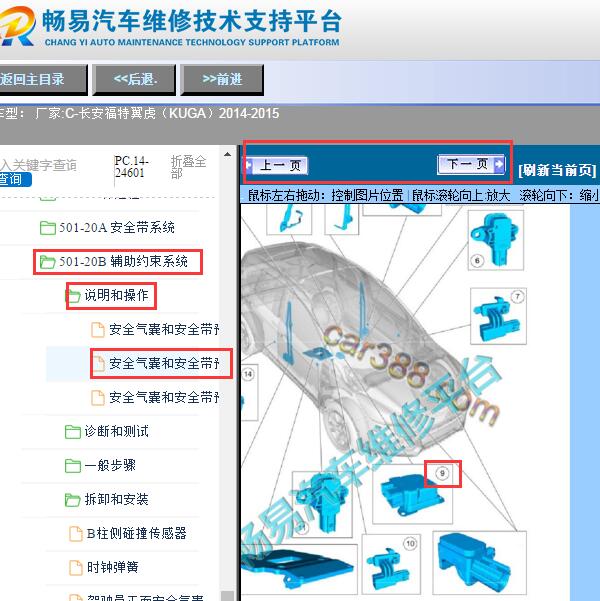Click the document icon of third 安全气囊 entry
Image resolution: width=600 pixels, height=601 pixels.
pos(97,398)
